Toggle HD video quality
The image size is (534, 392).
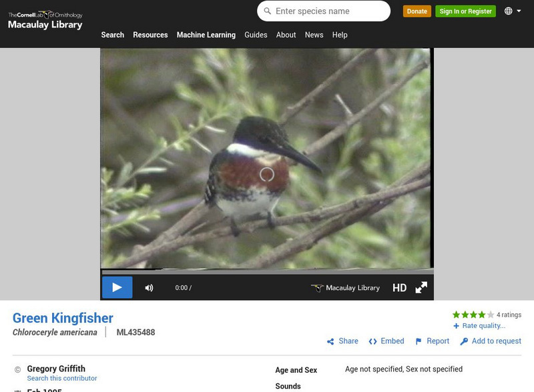point(400,287)
